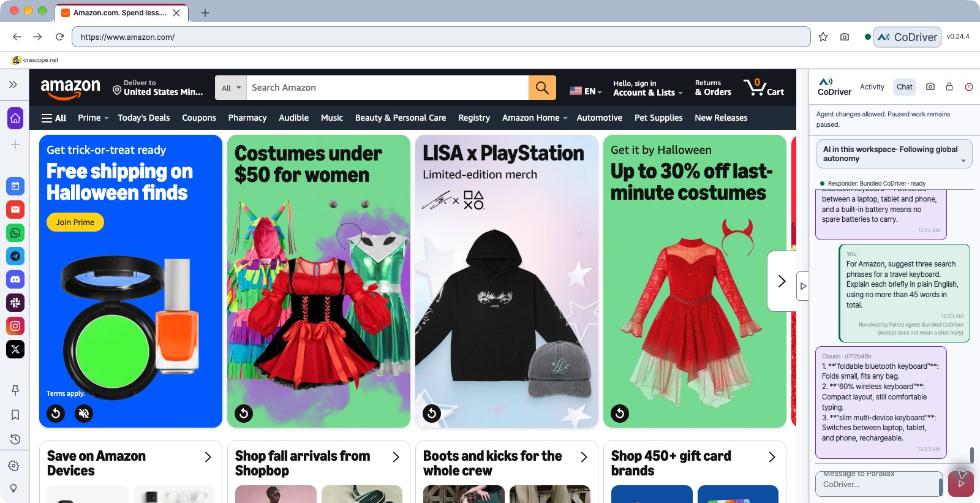Add a new sidebar item with plus

click(x=15, y=145)
